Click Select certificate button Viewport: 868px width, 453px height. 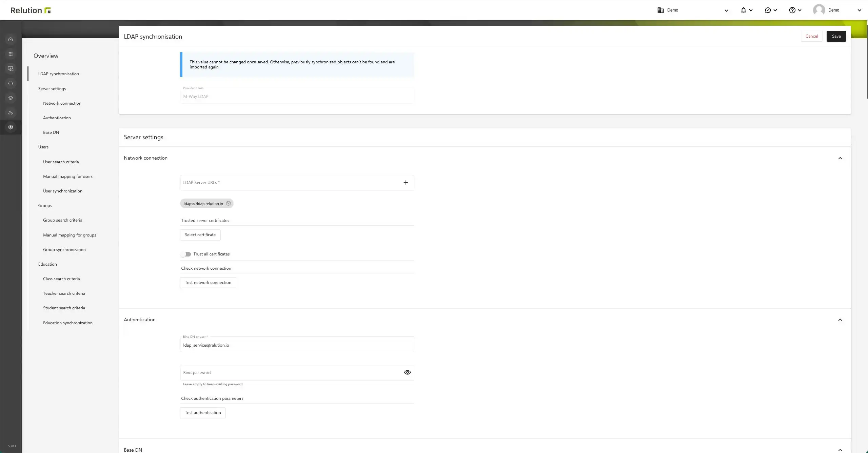(x=200, y=235)
